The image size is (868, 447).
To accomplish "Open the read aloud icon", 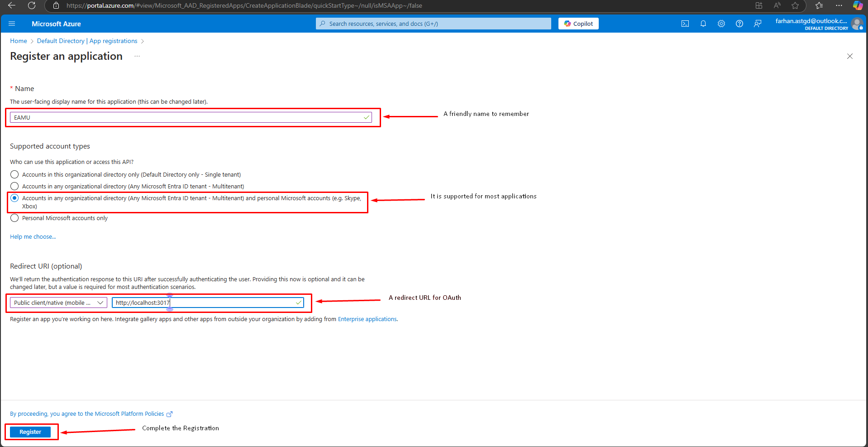I will tap(777, 5).
